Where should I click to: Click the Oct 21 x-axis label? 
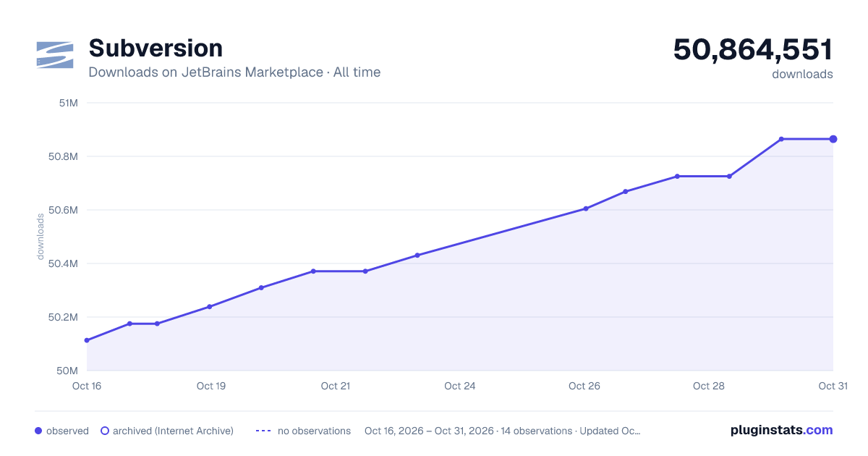[x=336, y=386]
